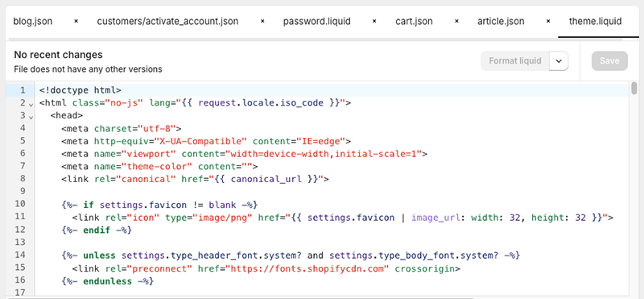The height and width of the screenshot is (299, 644).
Task: Click the "preconnect" rel value
Action: 159,268
